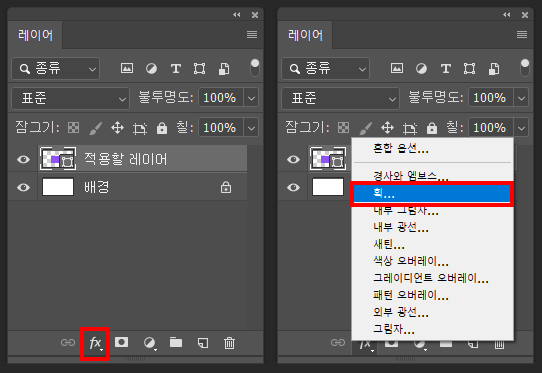Toggle top layer visibility in right panel
The width and height of the screenshot is (542, 373).
(293, 159)
